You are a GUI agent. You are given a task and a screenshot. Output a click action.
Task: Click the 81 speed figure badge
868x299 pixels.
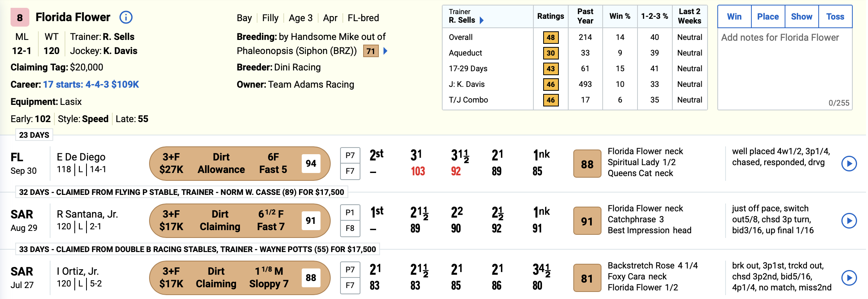[x=587, y=278]
